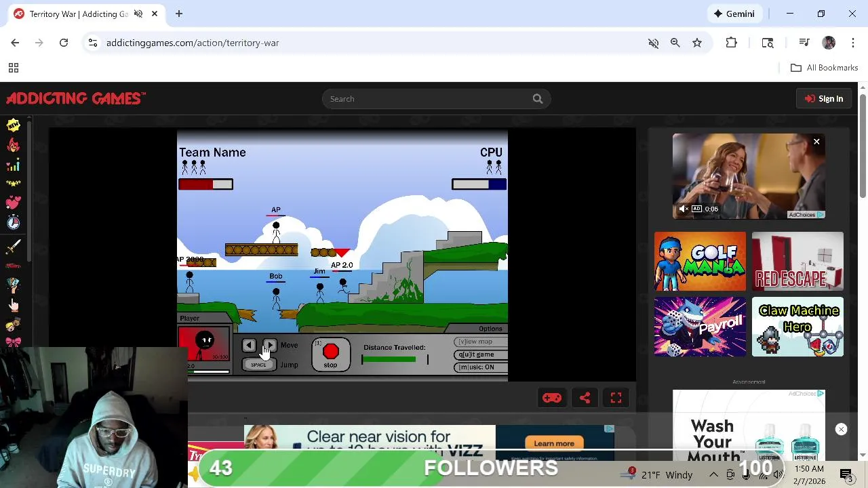
Task: Open the pink bow girls games icon
Action: tap(13, 342)
